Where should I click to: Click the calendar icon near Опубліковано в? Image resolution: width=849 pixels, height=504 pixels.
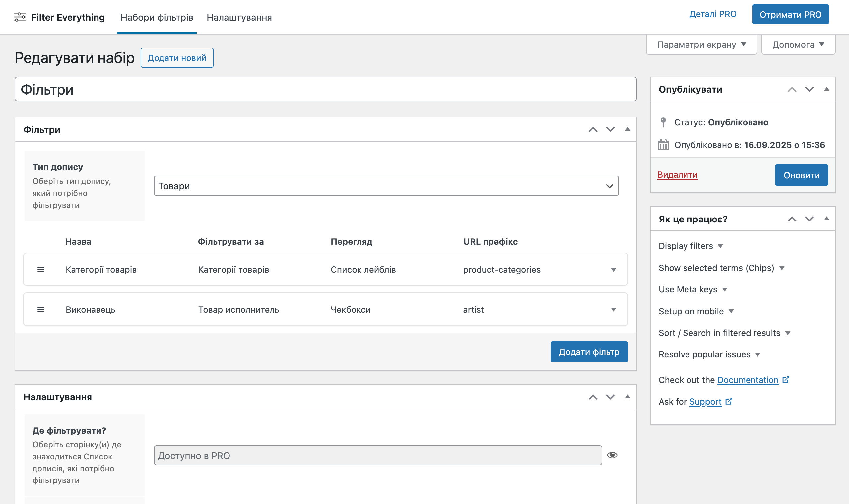tap(663, 145)
